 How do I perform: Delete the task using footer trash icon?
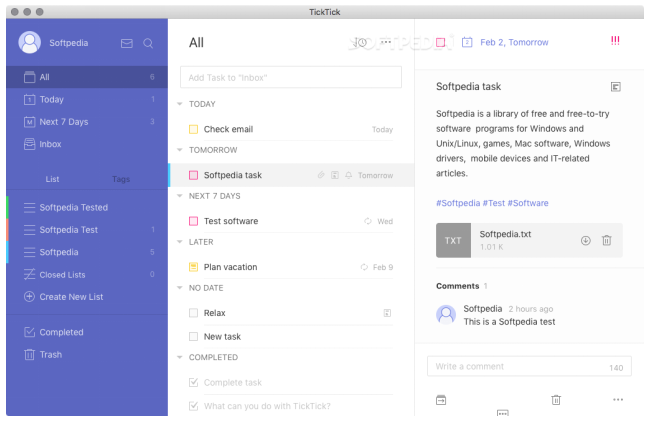[556, 400]
